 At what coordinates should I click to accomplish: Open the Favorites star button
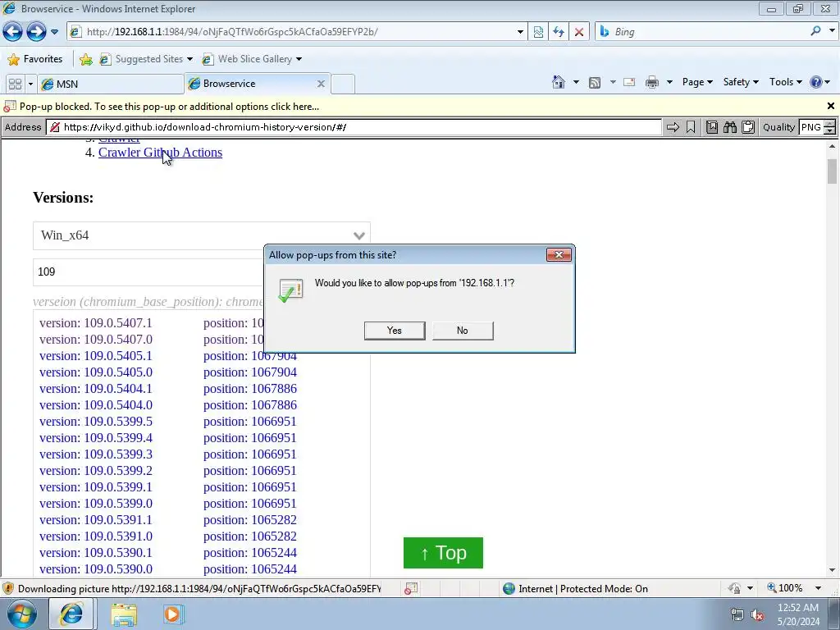(35, 59)
